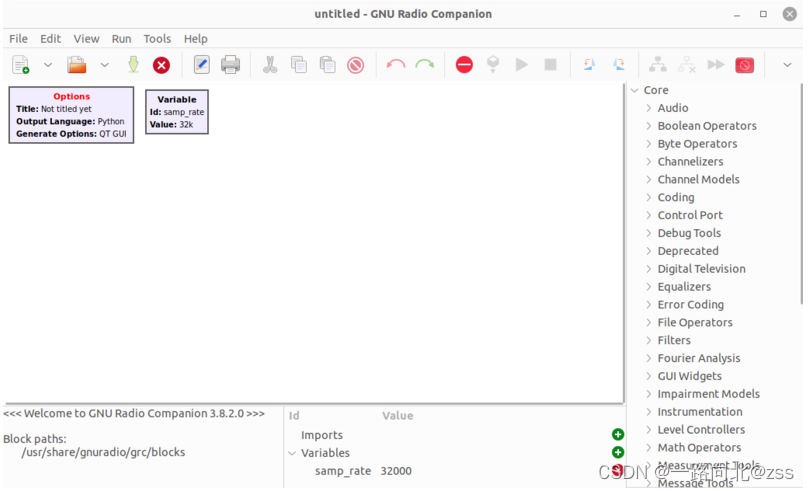Create a new flowgraph with the New icon
The height and width of the screenshot is (491, 809).
[21, 65]
